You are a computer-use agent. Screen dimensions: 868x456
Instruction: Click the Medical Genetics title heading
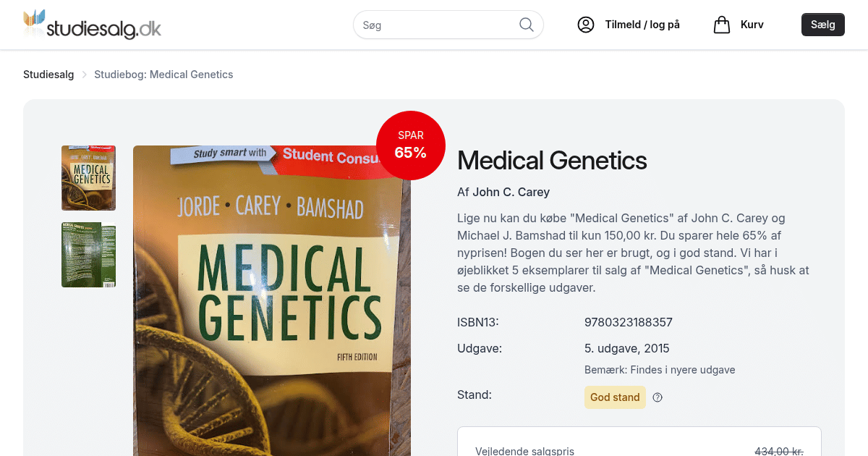click(x=552, y=160)
